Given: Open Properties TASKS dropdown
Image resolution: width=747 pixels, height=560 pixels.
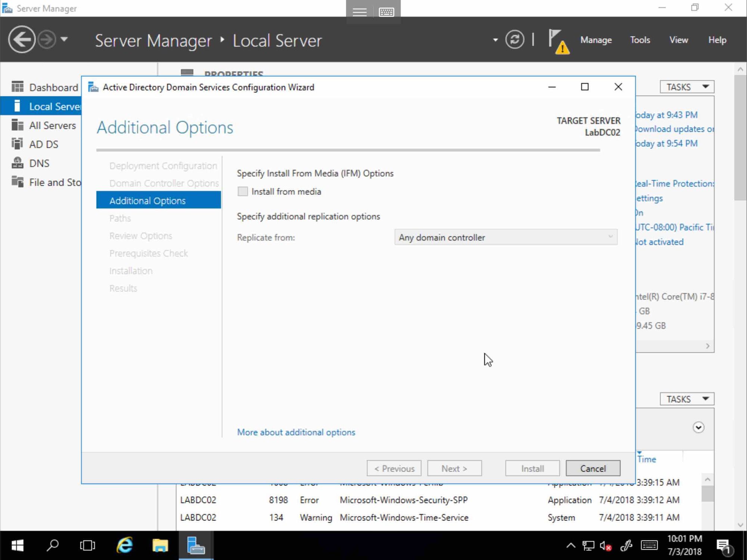Looking at the screenshot, I should 687,87.
